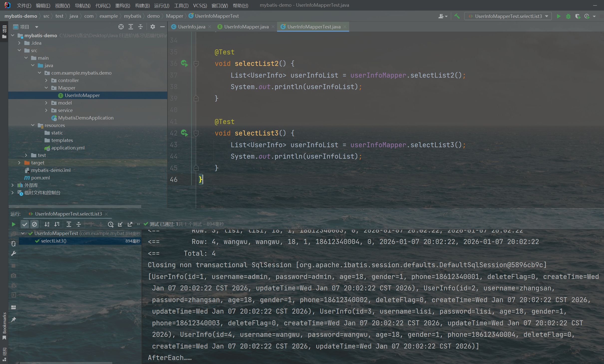The image size is (604, 364).
Task: Collapse the resources folder node
Action: (33, 125)
